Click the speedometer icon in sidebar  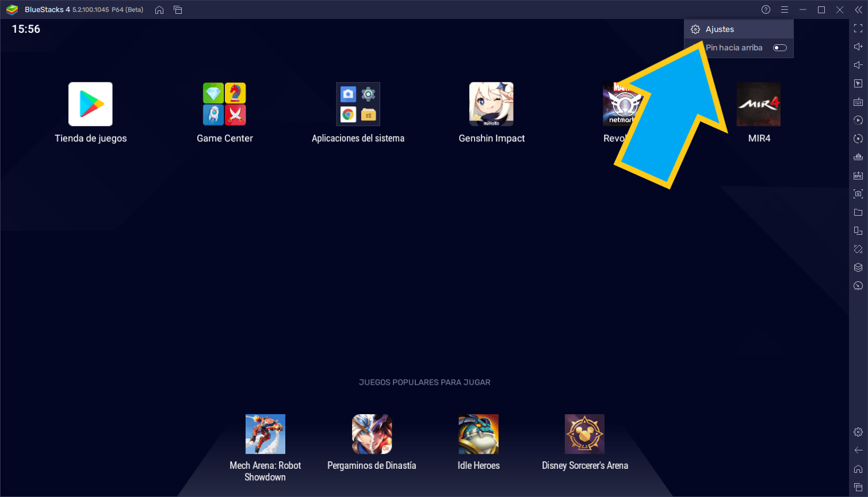point(858,286)
